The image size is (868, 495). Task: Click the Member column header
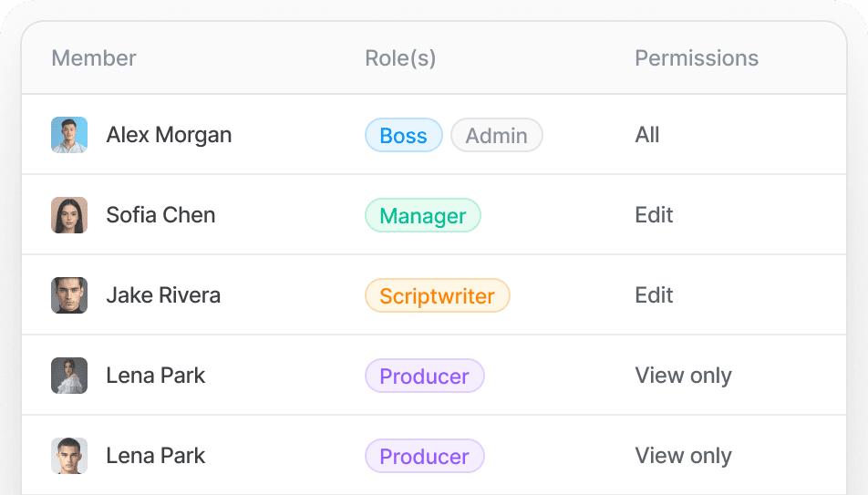[x=94, y=58]
